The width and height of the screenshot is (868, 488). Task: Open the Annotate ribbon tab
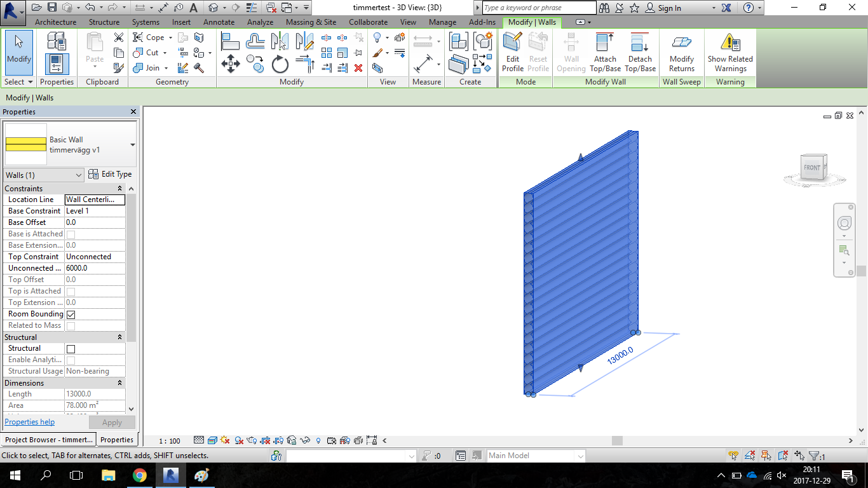pyautogui.click(x=219, y=22)
